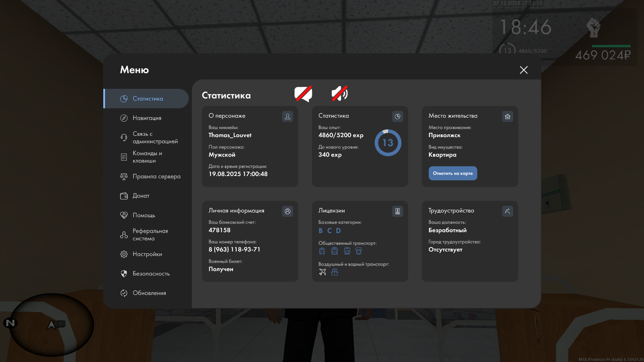Toggle the muted sound speaker icon
The height and width of the screenshot is (362, 644).
pyautogui.click(x=339, y=94)
